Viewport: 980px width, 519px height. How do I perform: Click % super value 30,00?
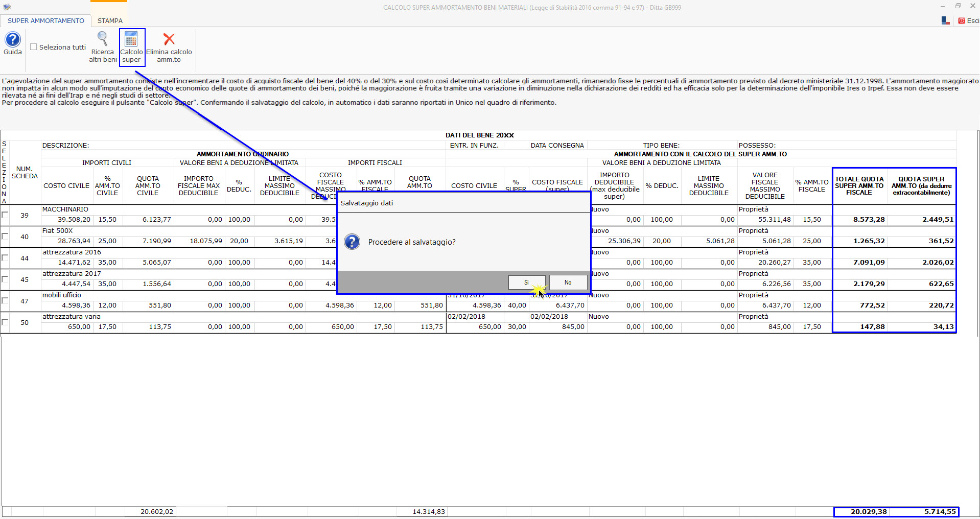[517, 327]
